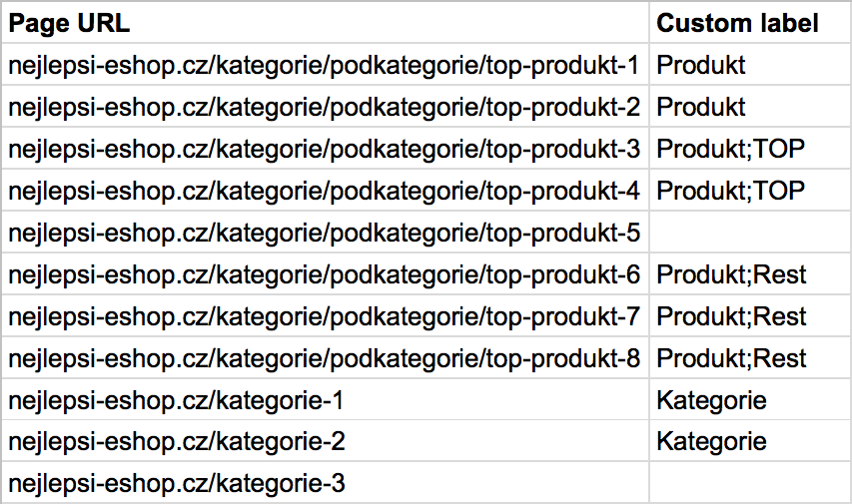Select the Page URL header cell
Screen dimensions: 852x504
click(325, 22)
